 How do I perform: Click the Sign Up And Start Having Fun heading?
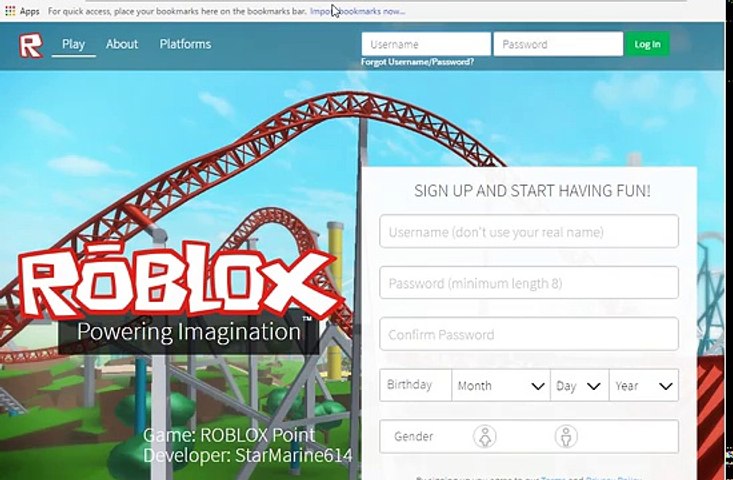coord(532,191)
